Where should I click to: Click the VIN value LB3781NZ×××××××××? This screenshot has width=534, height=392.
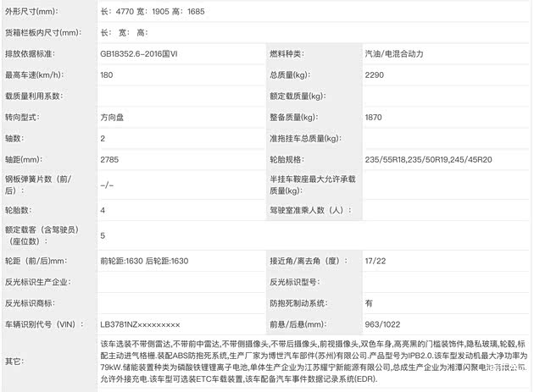pos(140,323)
